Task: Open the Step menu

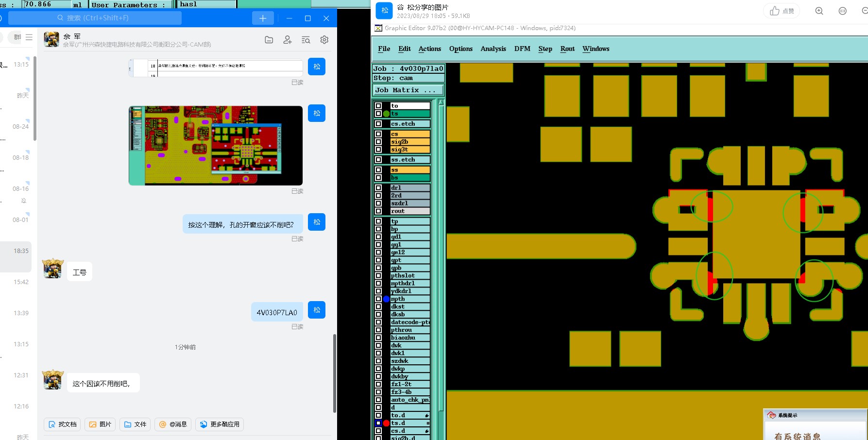Action: coord(545,49)
